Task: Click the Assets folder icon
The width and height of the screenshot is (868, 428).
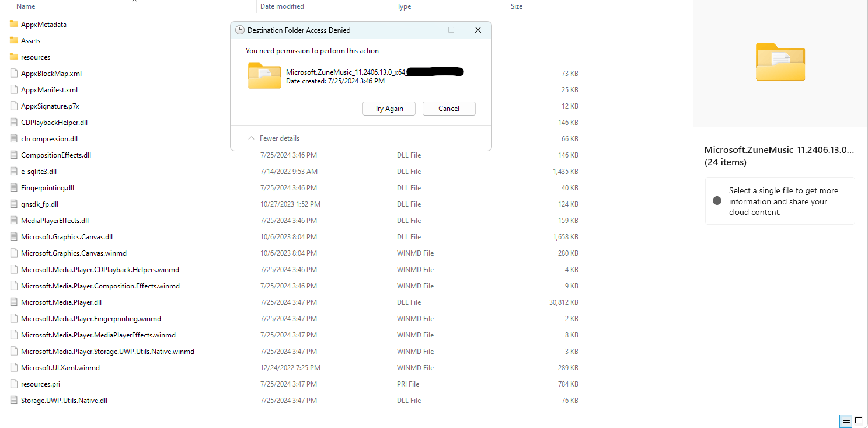Action: coord(14,40)
